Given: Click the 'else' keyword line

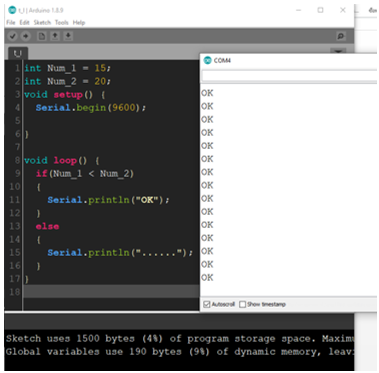Looking at the screenshot, I should point(47,226).
